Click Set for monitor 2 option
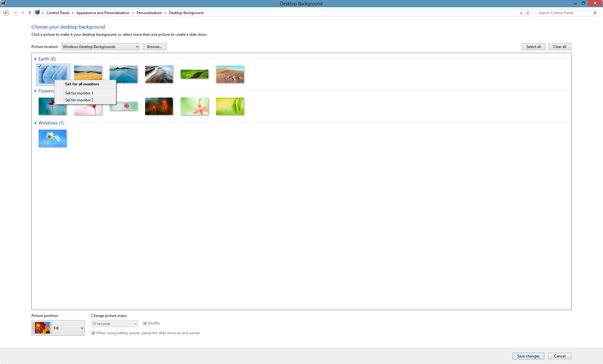 coord(79,100)
